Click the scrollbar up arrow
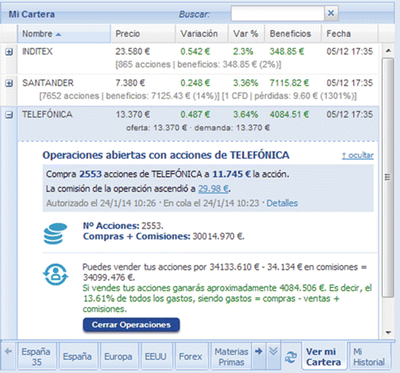This screenshot has height=373, width=400. point(388,51)
